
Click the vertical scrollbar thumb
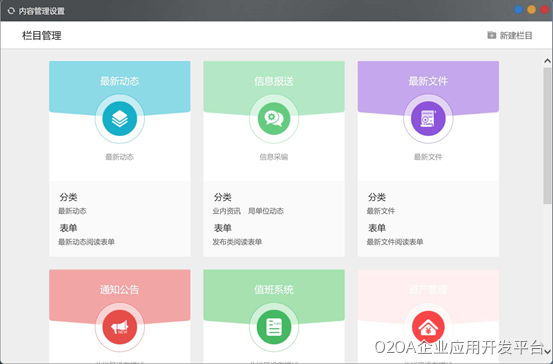(x=547, y=136)
